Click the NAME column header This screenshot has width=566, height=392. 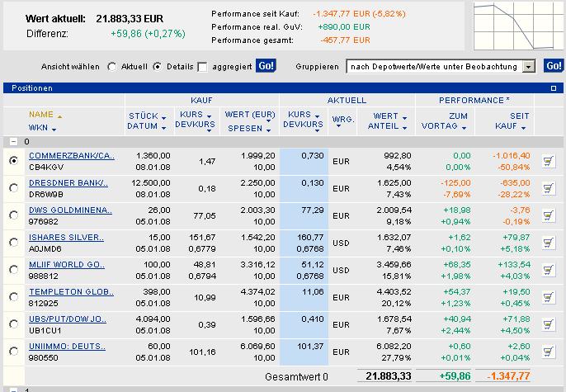point(40,115)
